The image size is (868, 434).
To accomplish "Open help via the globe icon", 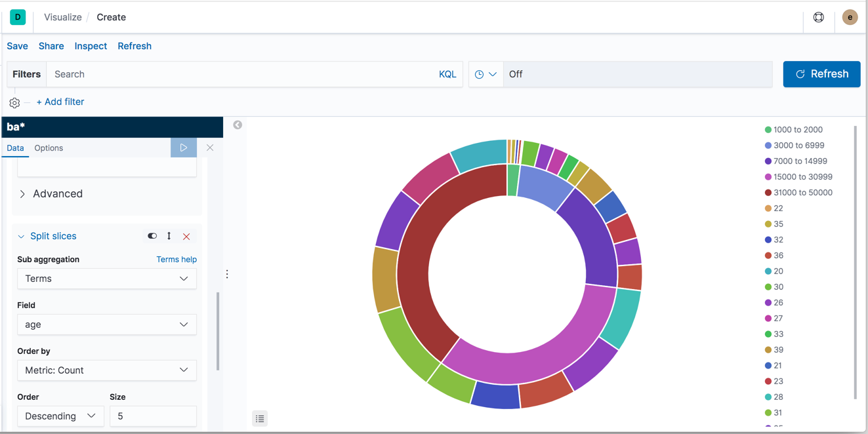I will pyautogui.click(x=819, y=17).
